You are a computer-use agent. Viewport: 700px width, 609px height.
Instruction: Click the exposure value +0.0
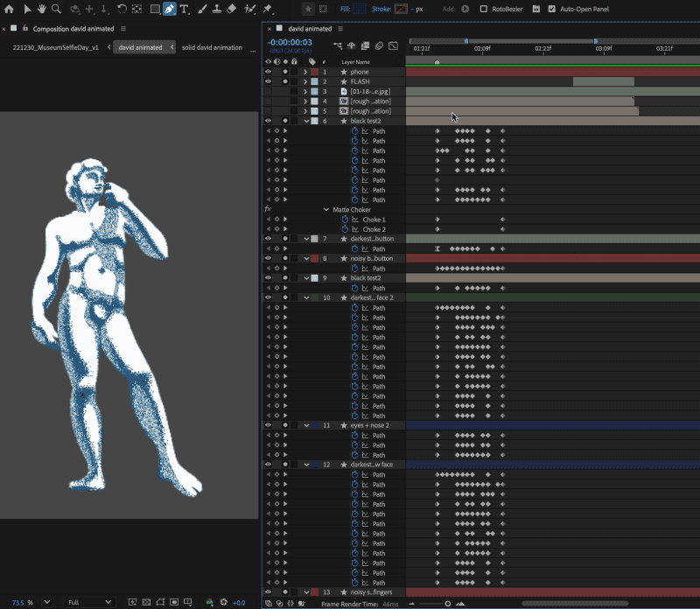239,603
